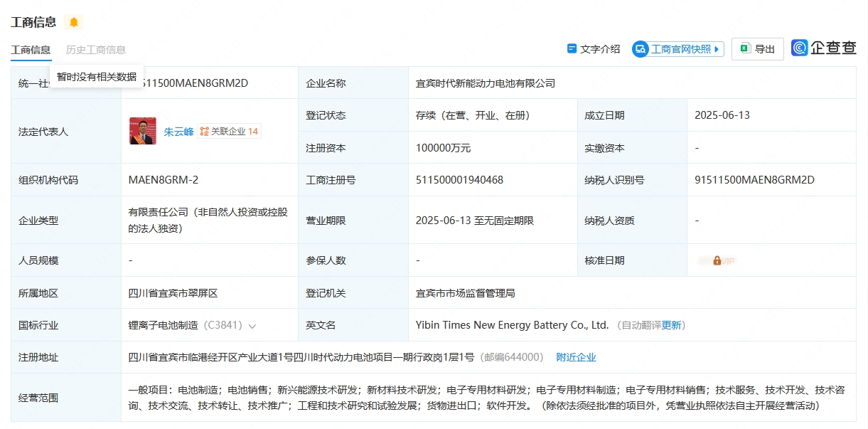Click the 人员规模 label
The image size is (868, 429).
pyautogui.click(x=38, y=260)
